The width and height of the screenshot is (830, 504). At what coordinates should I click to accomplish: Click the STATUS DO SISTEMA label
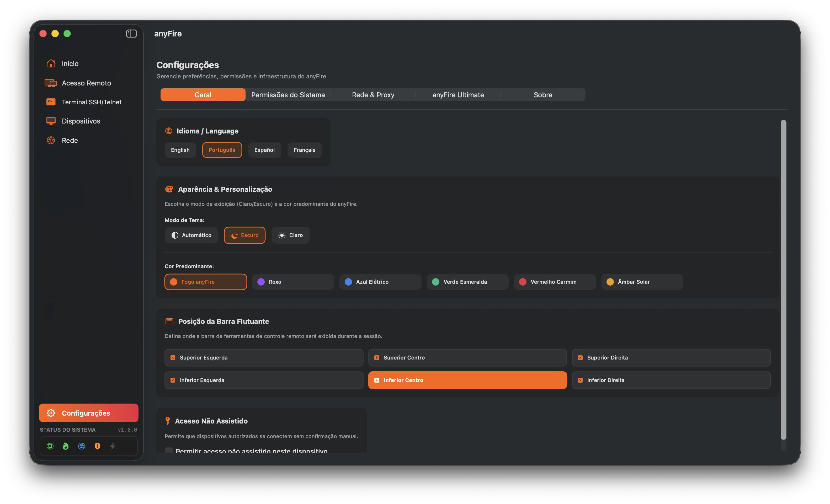click(68, 430)
